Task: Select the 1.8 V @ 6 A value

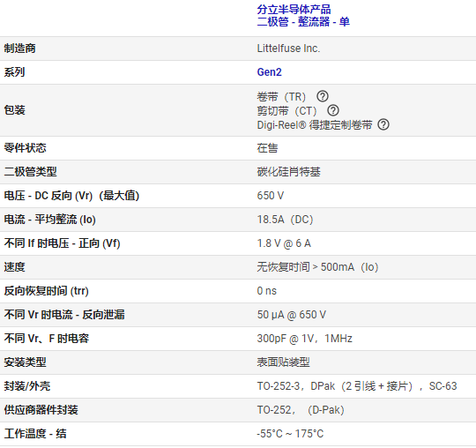Action: coord(284,243)
